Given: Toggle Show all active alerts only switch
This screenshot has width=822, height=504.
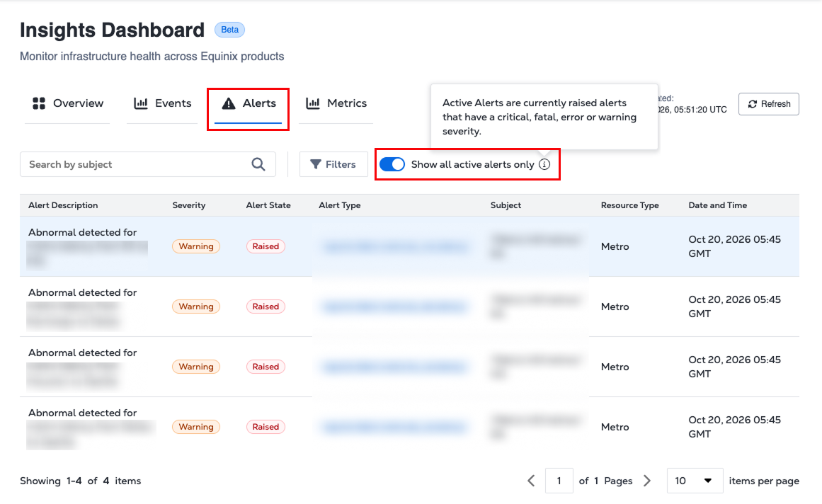Looking at the screenshot, I should 392,164.
